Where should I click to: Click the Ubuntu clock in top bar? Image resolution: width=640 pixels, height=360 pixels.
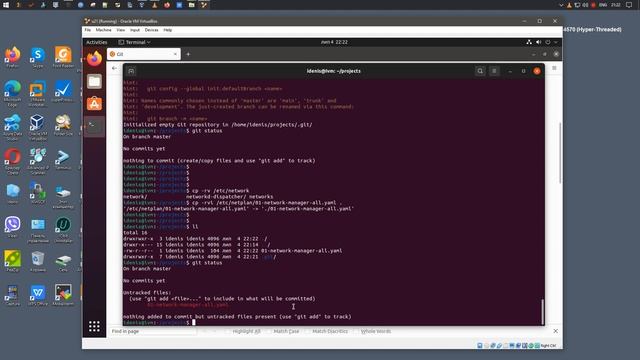click(x=334, y=42)
